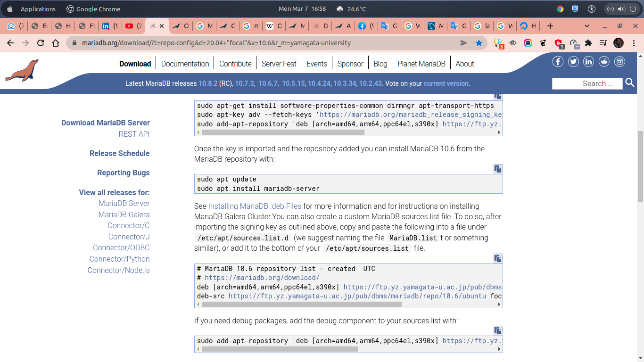Open Reporting Bugs sidebar link
644x362 pixels.
(124, 173)
